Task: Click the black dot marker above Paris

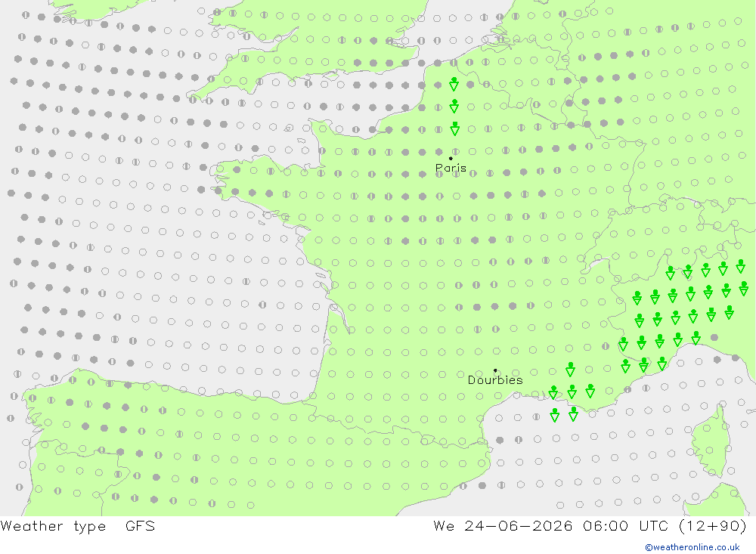Action: tap(451, 158)
